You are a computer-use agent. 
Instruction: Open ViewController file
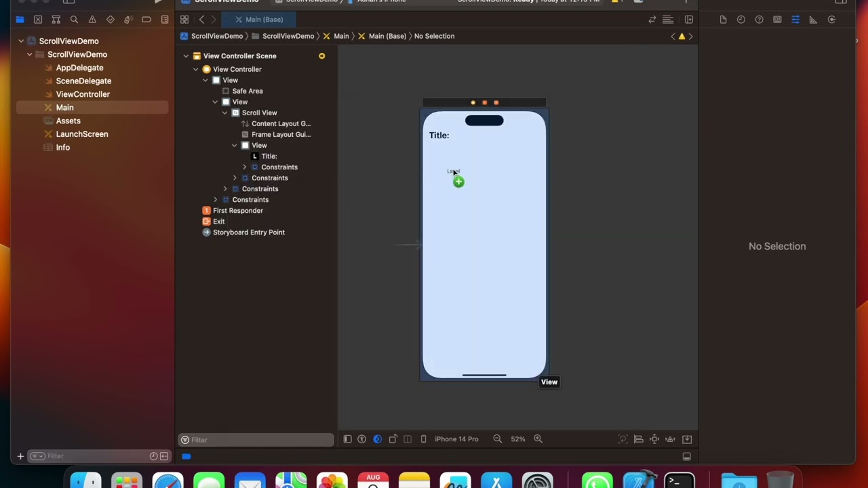click(83, 94)
